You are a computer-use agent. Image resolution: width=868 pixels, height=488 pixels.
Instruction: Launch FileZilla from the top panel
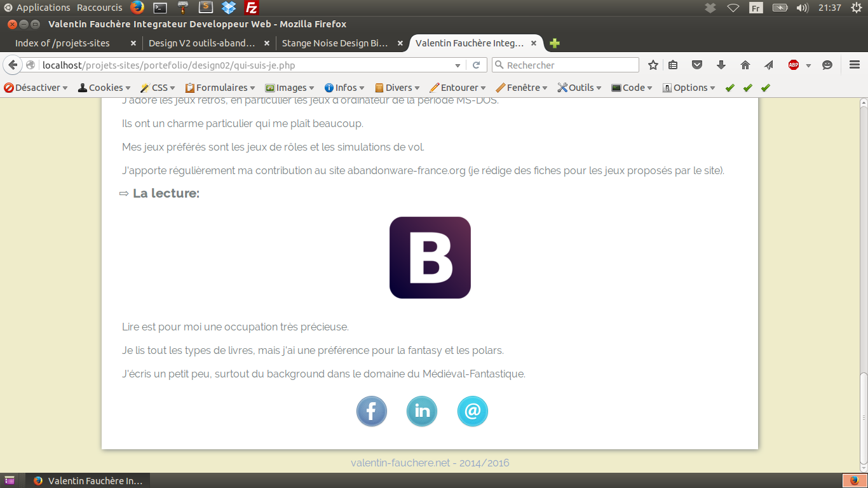tap(252, 8)
